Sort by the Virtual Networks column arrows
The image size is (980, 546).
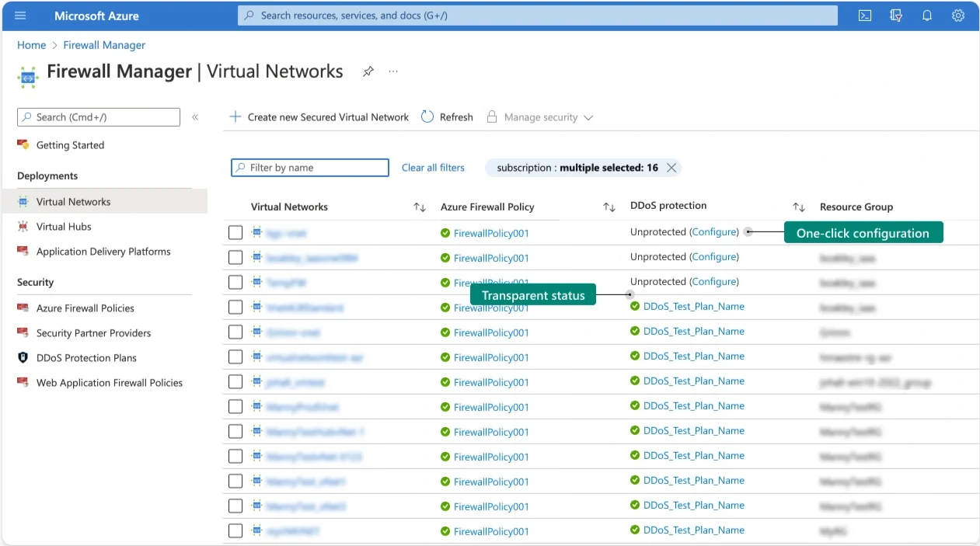420,207
